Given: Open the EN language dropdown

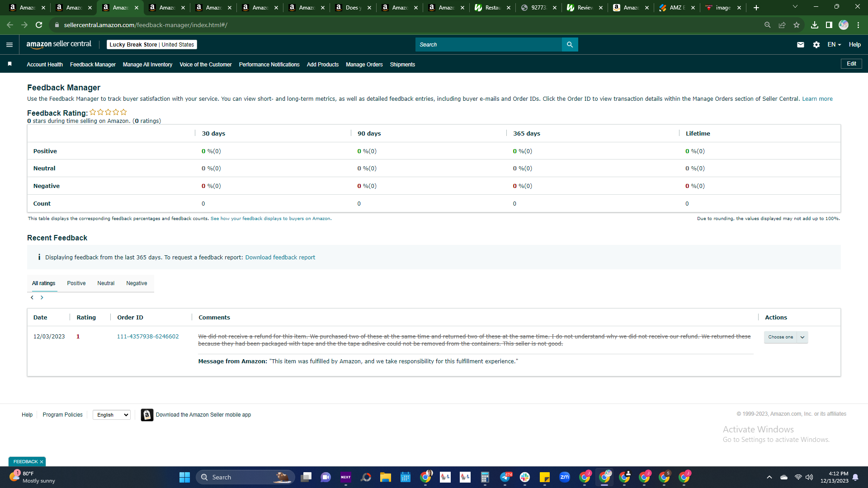Looking at the screenshot, I should coord(834,45).
